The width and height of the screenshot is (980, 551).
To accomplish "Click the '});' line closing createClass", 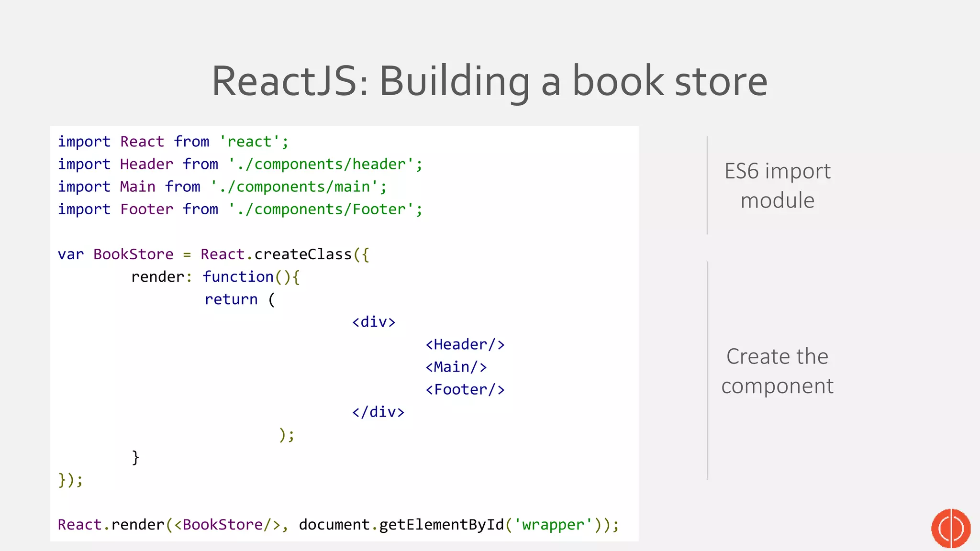I will pyautogui.click(x=70, y=480).
